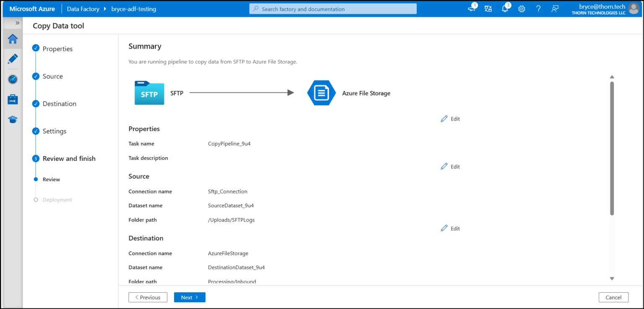Screen dimensions: 644x309
Task: Click the help question mark icon
Action: click(x=538, y=8)
